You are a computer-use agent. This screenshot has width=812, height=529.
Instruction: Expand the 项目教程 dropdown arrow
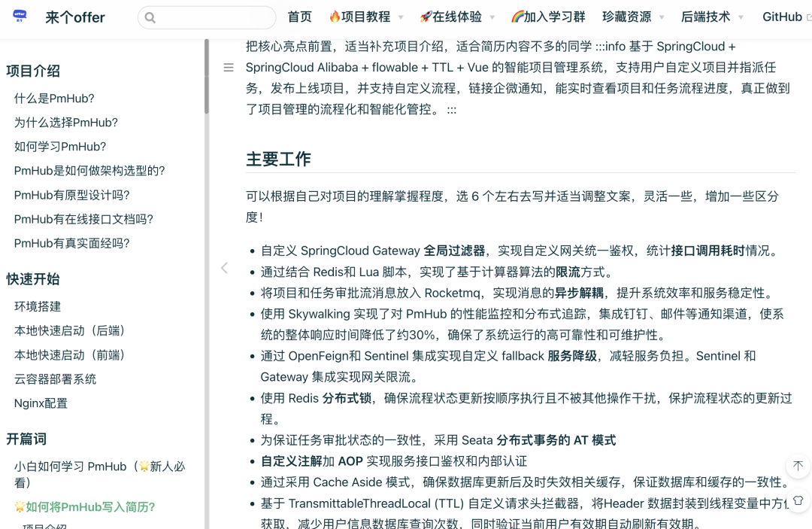[401, 17]
